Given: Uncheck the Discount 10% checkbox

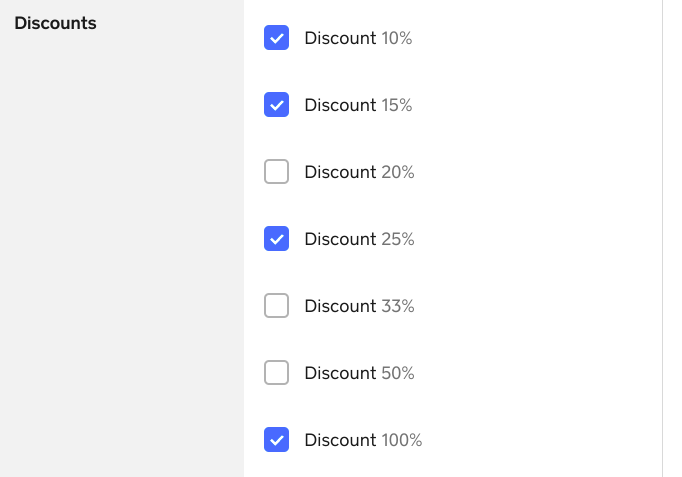Looking at the screenshot, I should (x=276, y=38).
